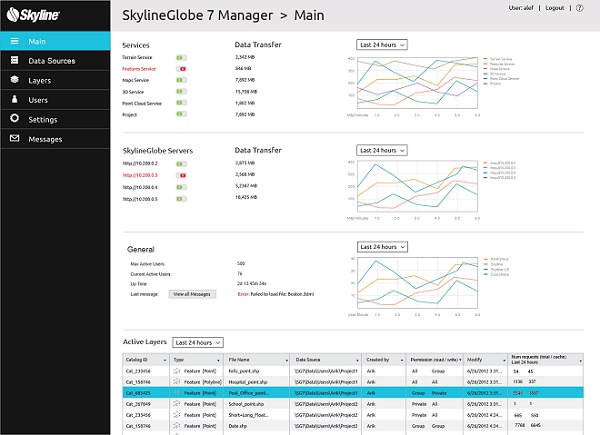This screenshot has width=600, height=435.
Task: Click the View all Messages button
Action: point(193,294)
